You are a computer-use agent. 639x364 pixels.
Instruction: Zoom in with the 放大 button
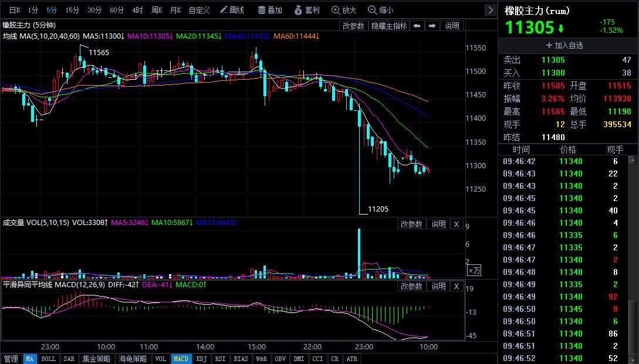(344, 10)
